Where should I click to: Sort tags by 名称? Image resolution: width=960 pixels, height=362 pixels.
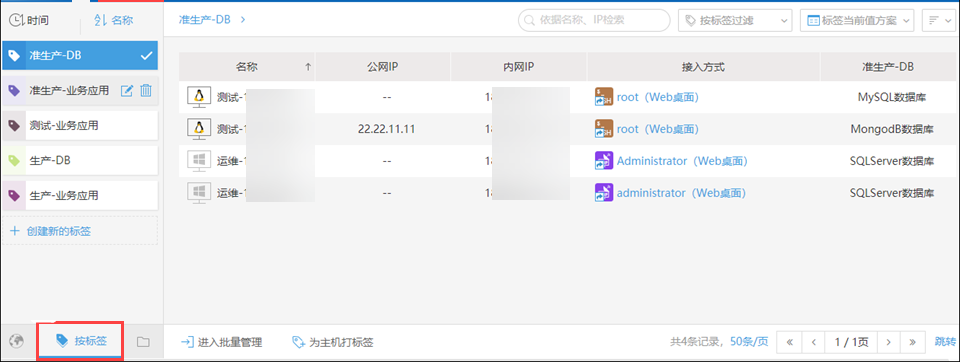tap(113, 20)
